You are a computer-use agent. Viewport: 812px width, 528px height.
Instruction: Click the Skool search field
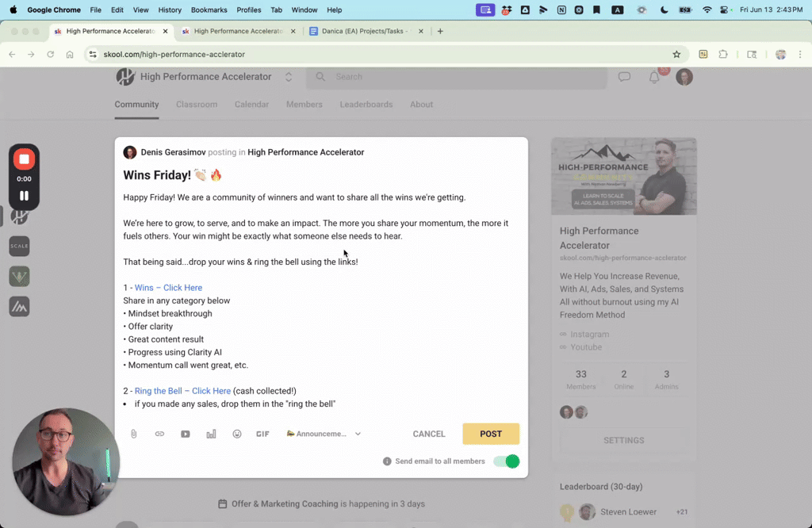457,77
